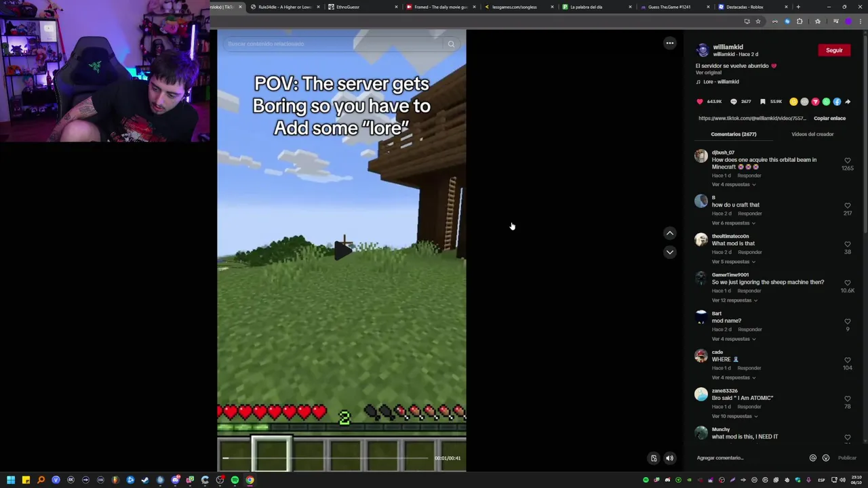868x488 pixels.
Task: Expand 'Ver 12 respuestas' replies
Action: [734, 300]
